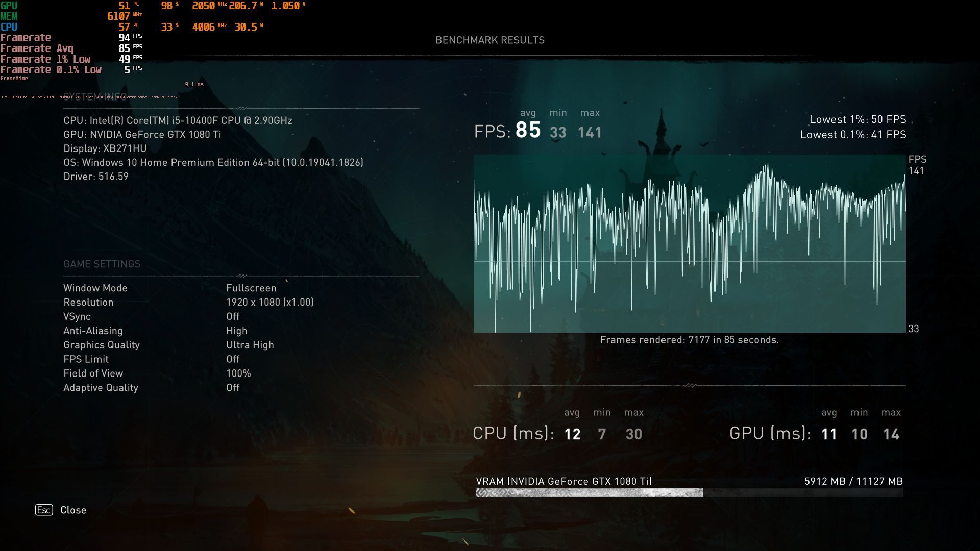This screenshot has height=551, width=980.
Task: Click the CPU (ms) label
Action: click(x=513, y=433)
